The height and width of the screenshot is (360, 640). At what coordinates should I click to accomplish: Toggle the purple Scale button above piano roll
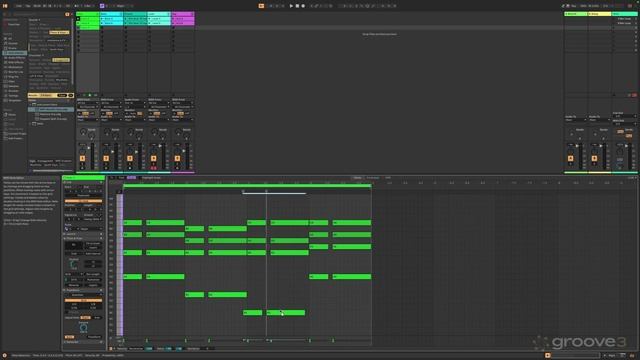coord(131,178)
